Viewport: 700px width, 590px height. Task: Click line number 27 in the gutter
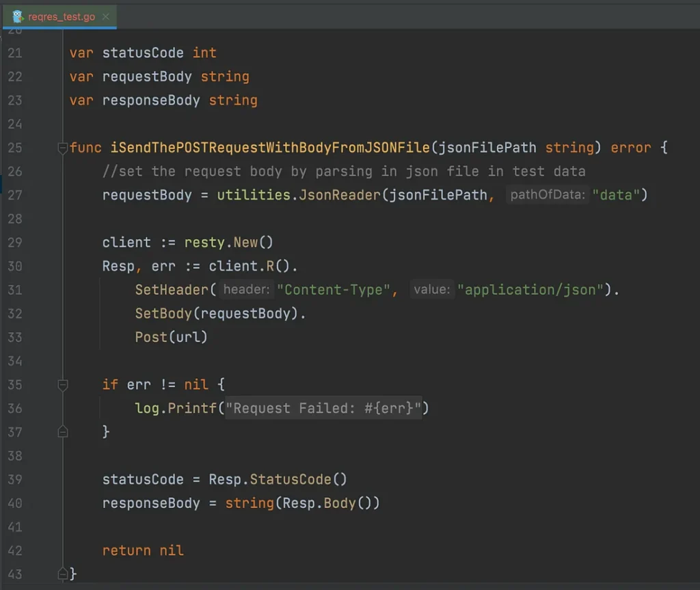pos(15,196)
